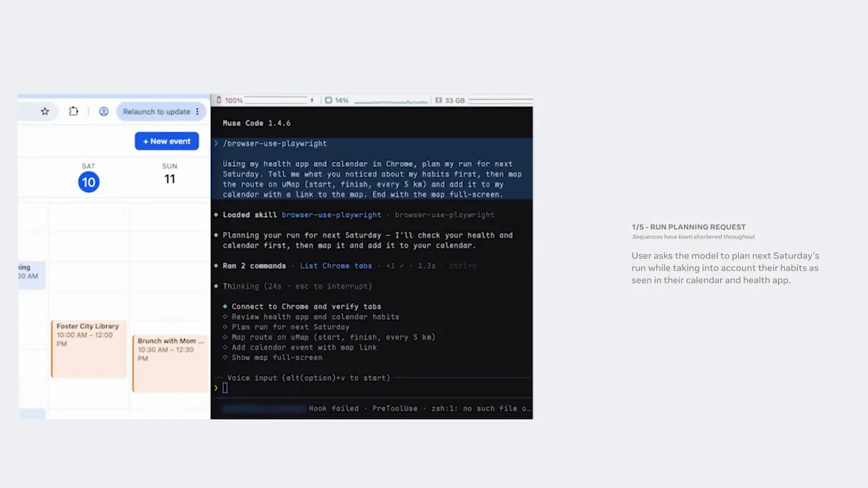Click the 33 GB memory indicator icon
This screenshot has width=868, height=488.
point(439,100)
